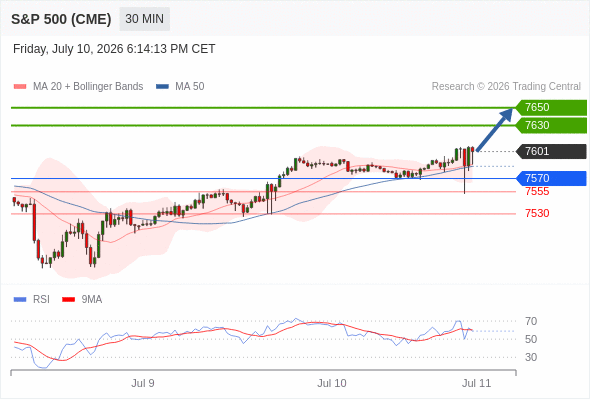
Task: Select the 7630 resistance price tag
Action: pos(551,125)
